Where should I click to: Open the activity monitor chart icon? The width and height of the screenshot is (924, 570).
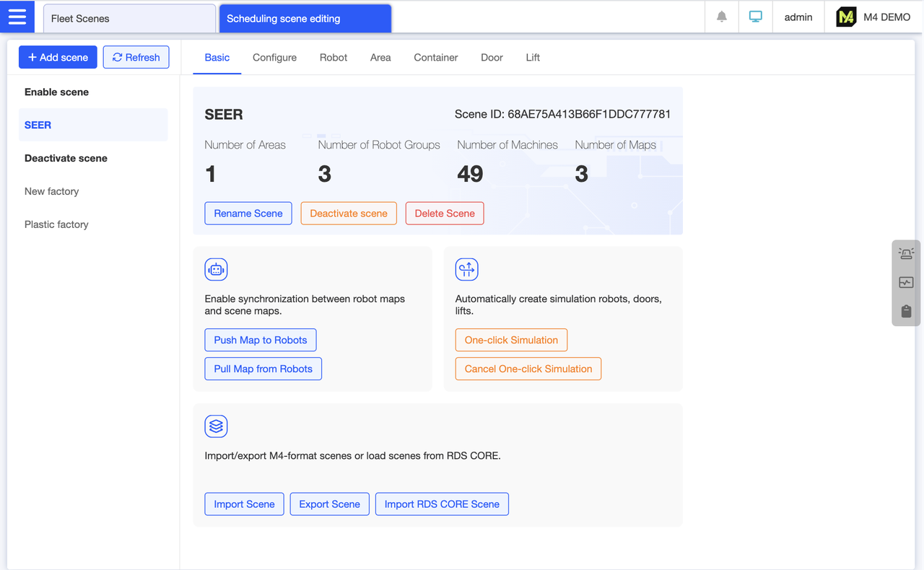[x=906, y=283]
